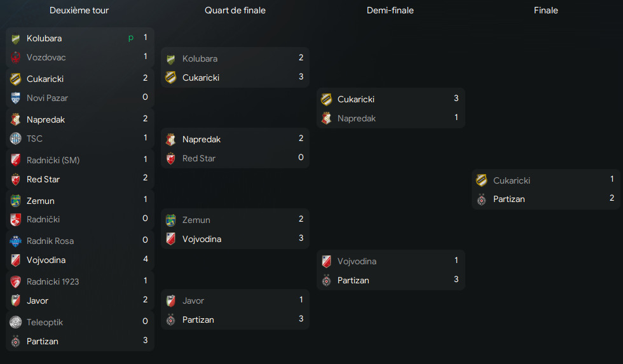Open Napredak team name in the Demi-finale

[357, 119]
